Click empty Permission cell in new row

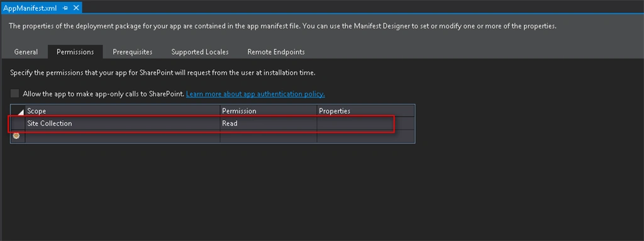point(269,136)
